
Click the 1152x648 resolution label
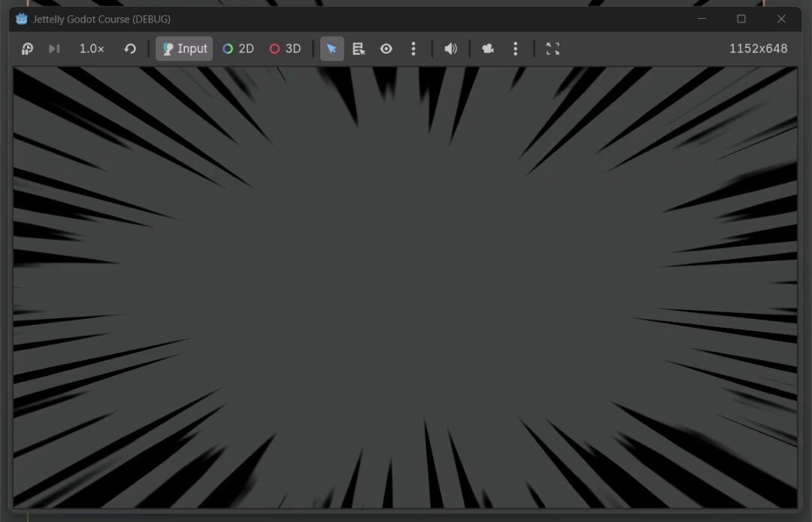(758, 49)
